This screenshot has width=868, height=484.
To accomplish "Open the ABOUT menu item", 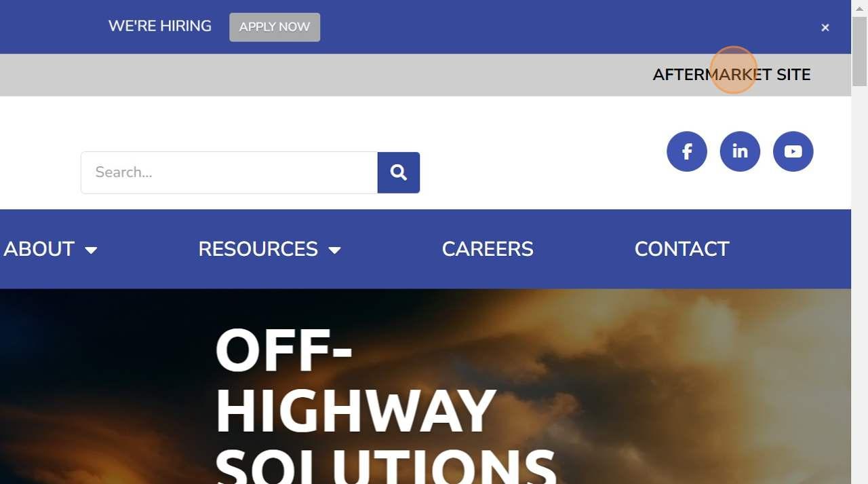I will tap(39, 249).
